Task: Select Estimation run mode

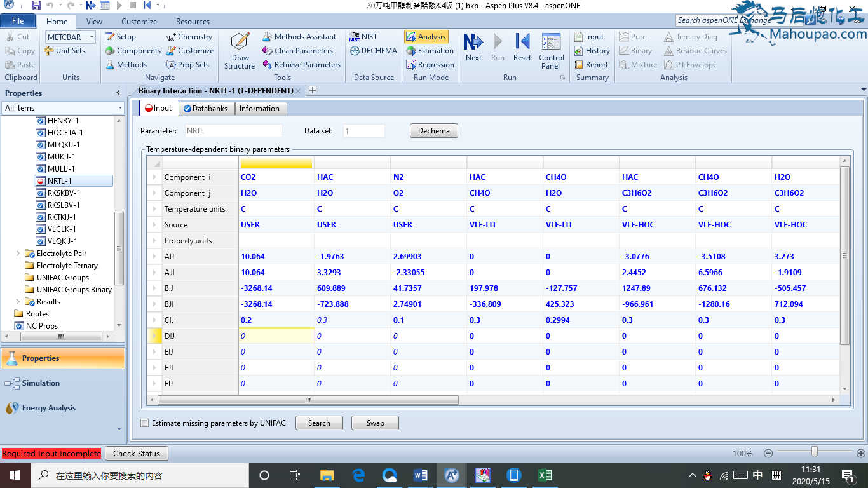Action: [x=430, y=51]
